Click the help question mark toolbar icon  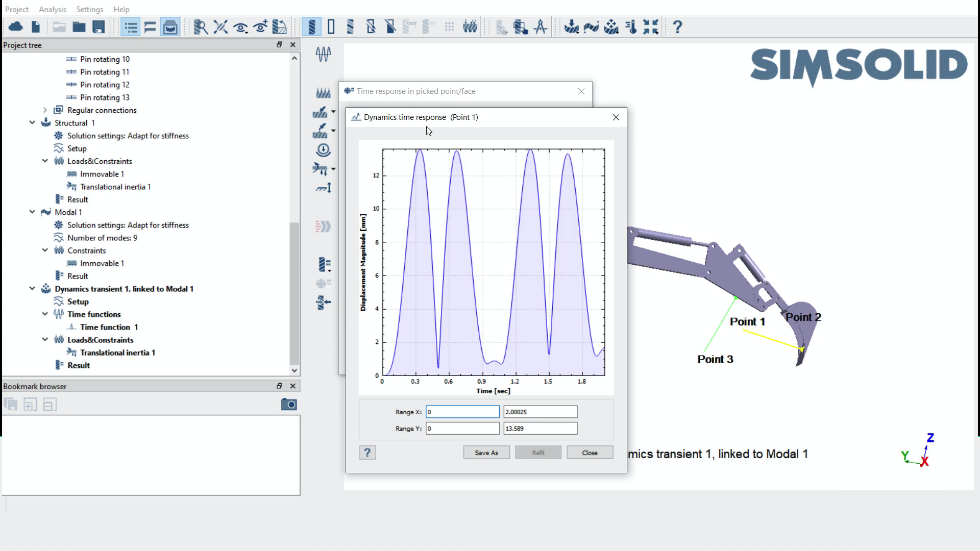pyautogui.click(x=677, y=27)
